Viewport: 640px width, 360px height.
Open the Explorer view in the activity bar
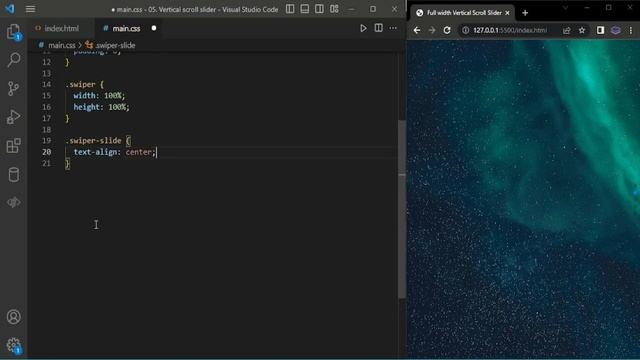point(13,31)
